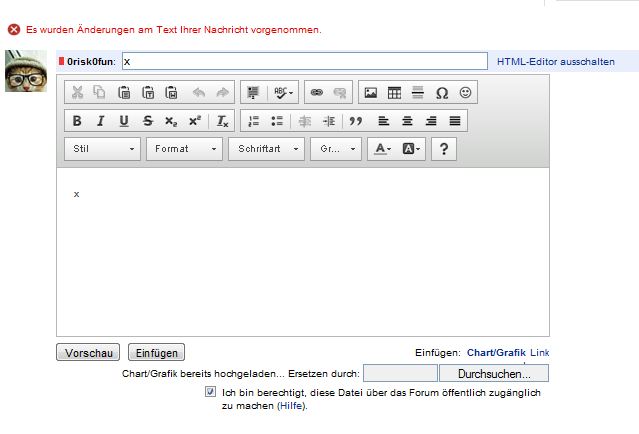The width and height of the screenshot is (639, 434).
Task: Click the Cut scissors icon
Action: coord(77,93)
